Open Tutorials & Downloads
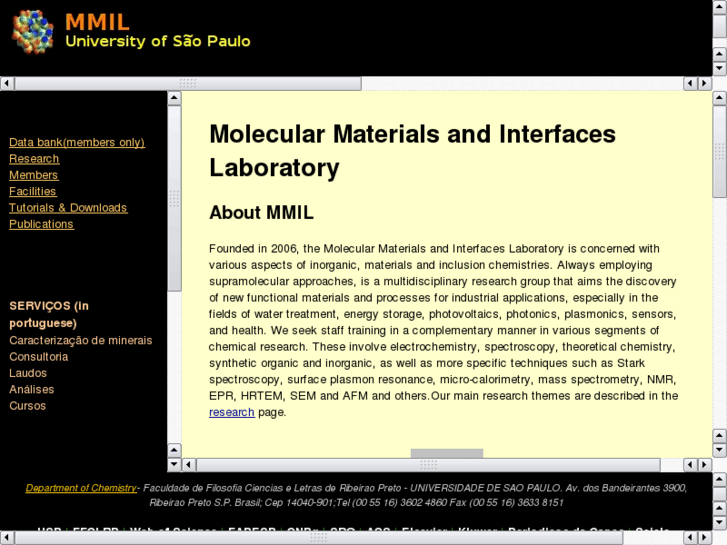The width and height of the screenshot is (727, 545). coord(68,208)
